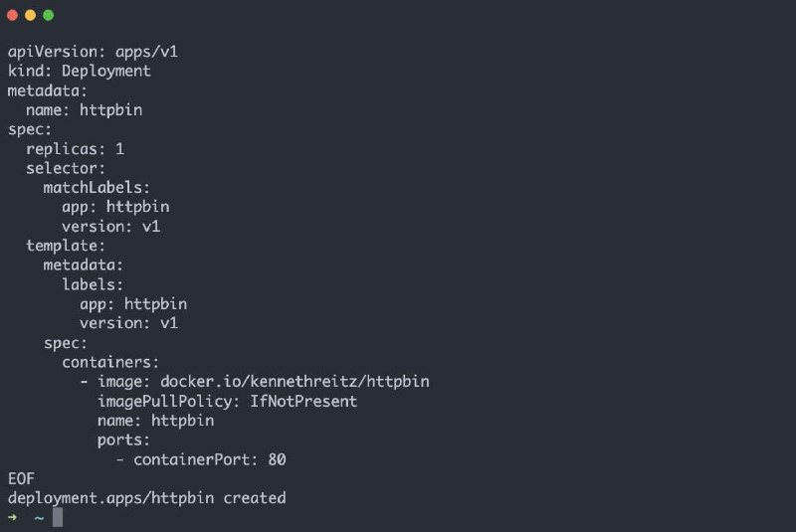Click the terminal cursor block at prompt
The height and width of the screenshot is (532, 796).
coord(58,517)
